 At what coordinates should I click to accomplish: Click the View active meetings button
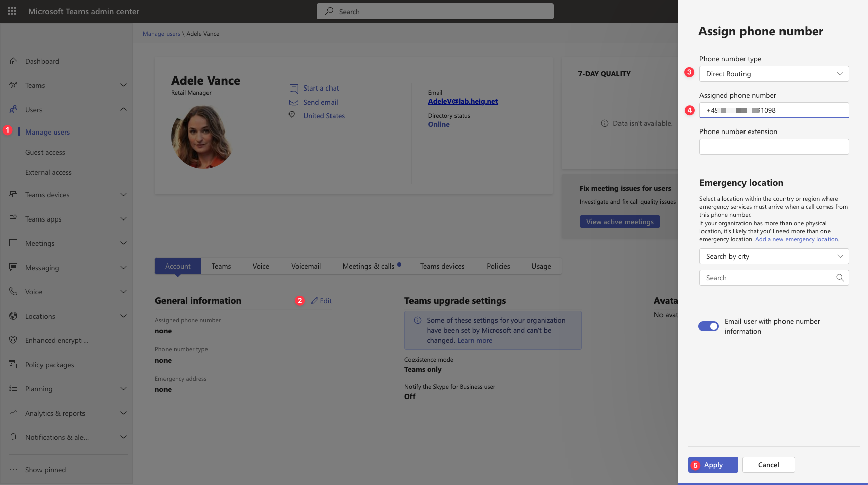619,222
